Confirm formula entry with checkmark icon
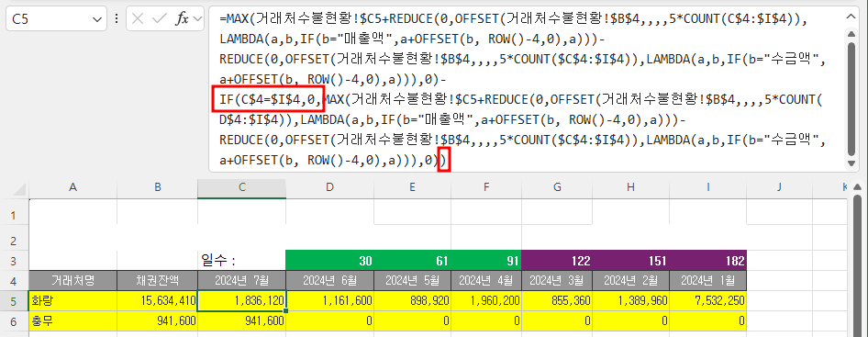The height and width of the screenshot is (337, 868). pos(160,19)
